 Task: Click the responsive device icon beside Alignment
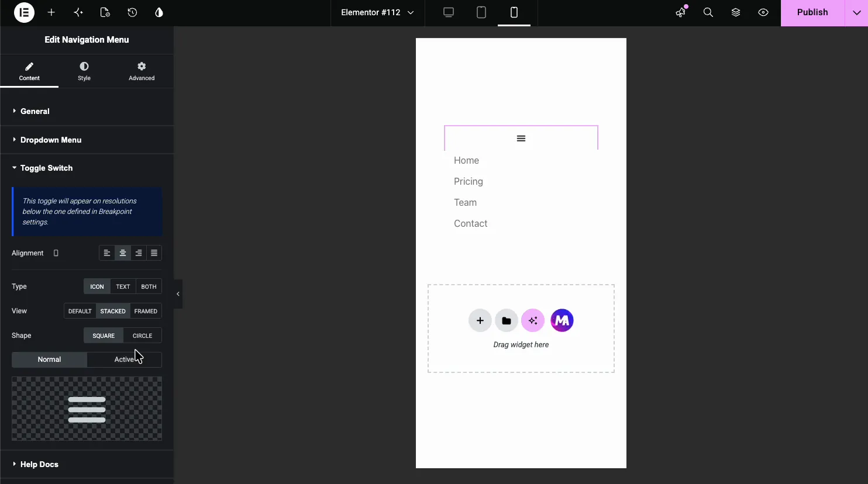point(56,253)
